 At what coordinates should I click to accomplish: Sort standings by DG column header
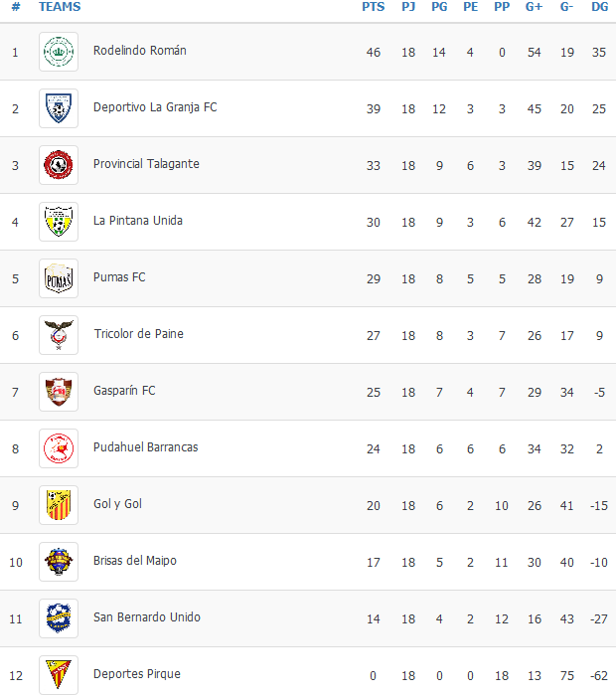pos(599,7)
